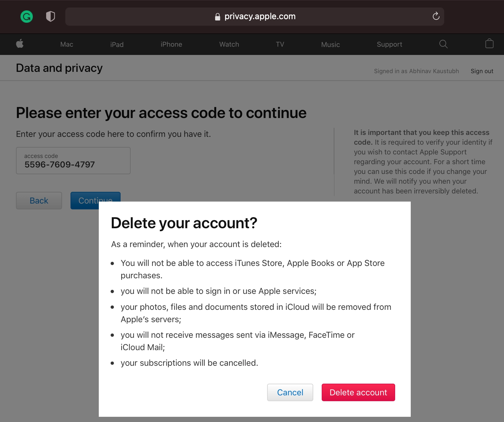Click the Sign out link
The width and height of the screenshot is (504, 422).
pos(482,71)
